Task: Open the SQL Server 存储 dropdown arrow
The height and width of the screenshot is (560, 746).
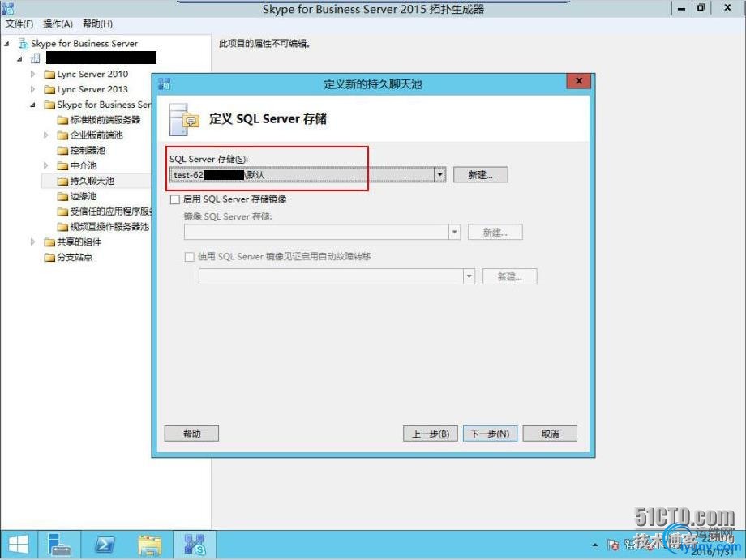Action: (440, 174)
